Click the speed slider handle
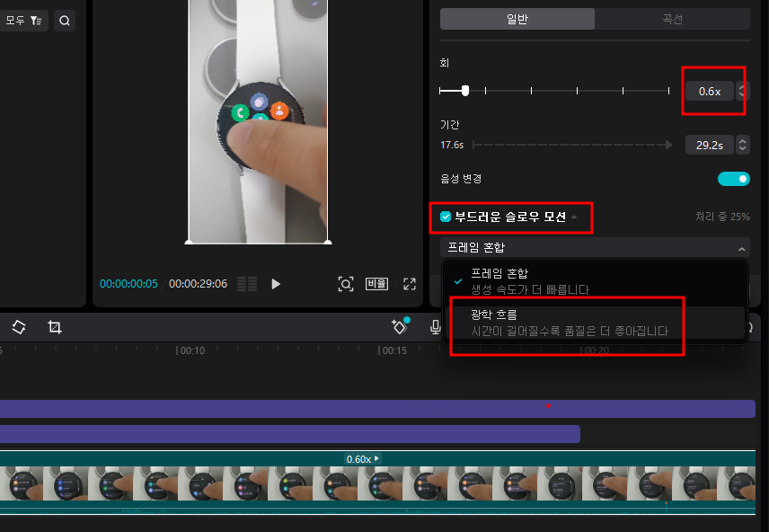769x532 pixels. [465, 90]
